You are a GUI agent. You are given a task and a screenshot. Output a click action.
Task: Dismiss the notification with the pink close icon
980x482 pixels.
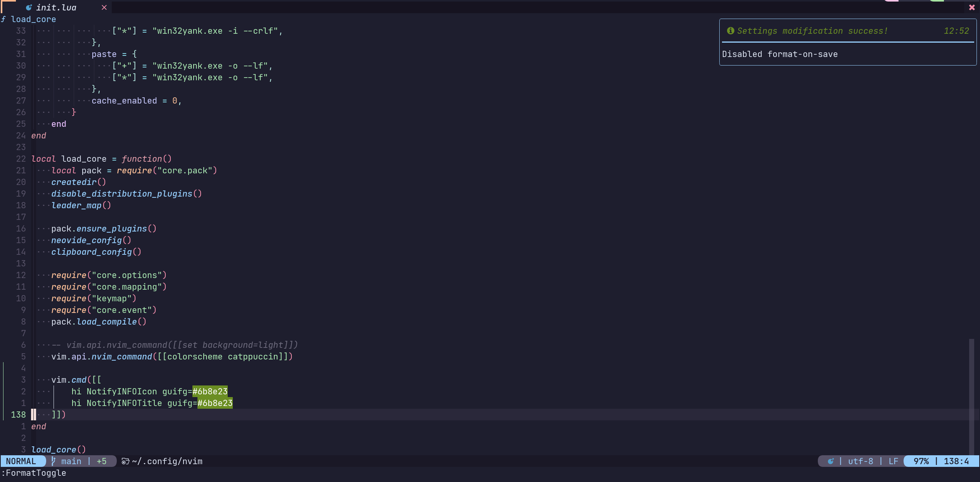pyautogui.click(x=972, y=7)
